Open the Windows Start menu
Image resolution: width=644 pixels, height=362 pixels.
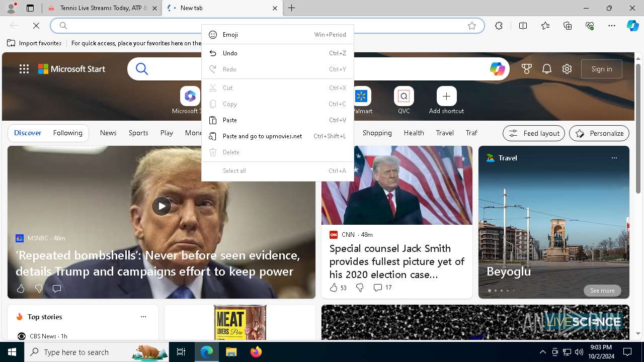[x=12, y=352]
